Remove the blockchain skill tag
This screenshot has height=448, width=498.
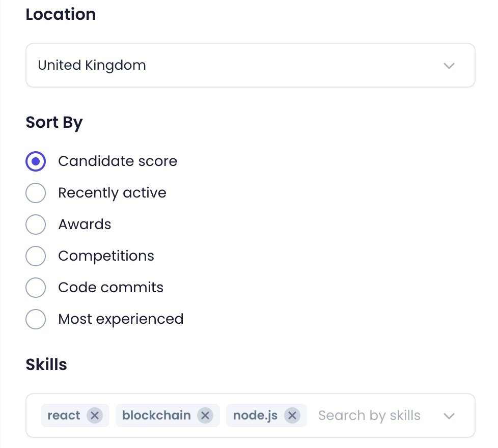pos(205,415)
